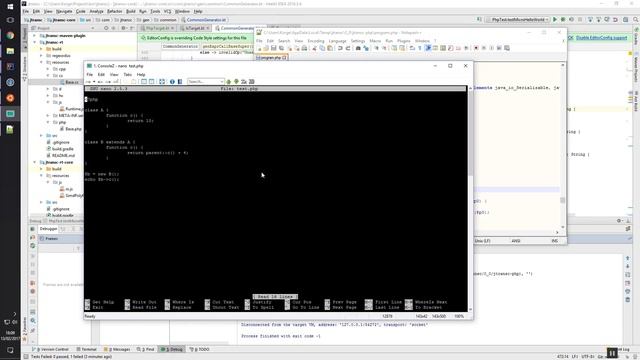Click the Find binoculars icon in Notepad++ toolbar
The image size is (640, 360).
[x=358, y=48]
